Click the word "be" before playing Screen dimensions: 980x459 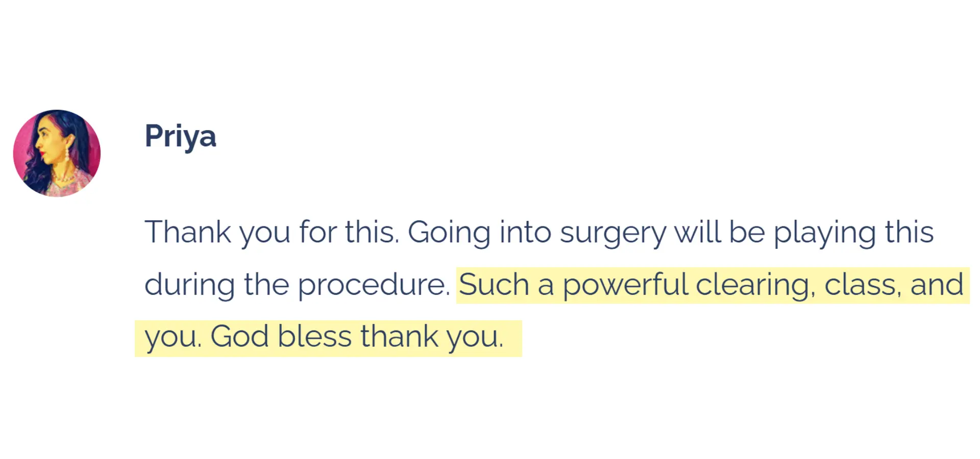click(x=747, y=232)
